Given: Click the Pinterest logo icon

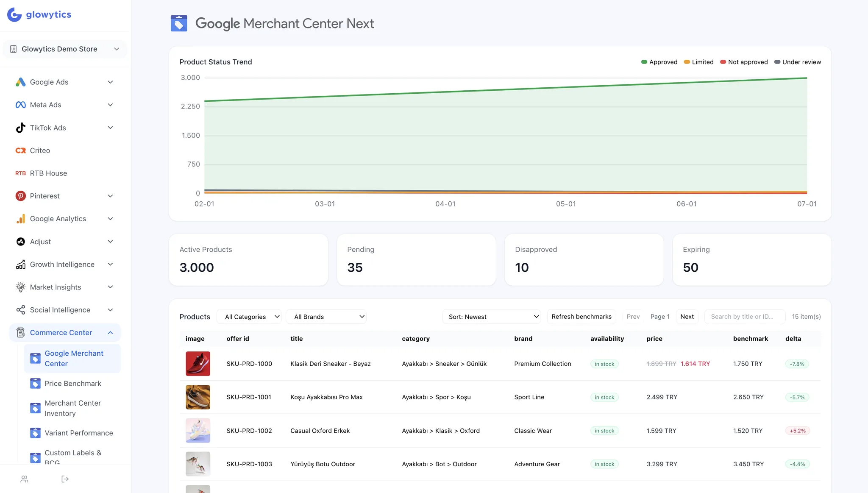Looking at the screenshot, I should (x=20, y=196).
